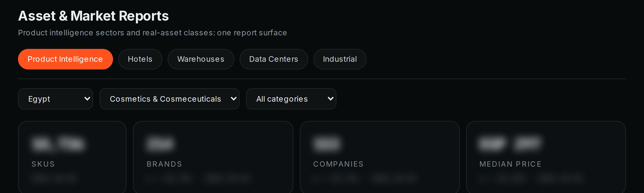Click the COMPANIES stat card
Screen dimensions: 644x193
379,157
